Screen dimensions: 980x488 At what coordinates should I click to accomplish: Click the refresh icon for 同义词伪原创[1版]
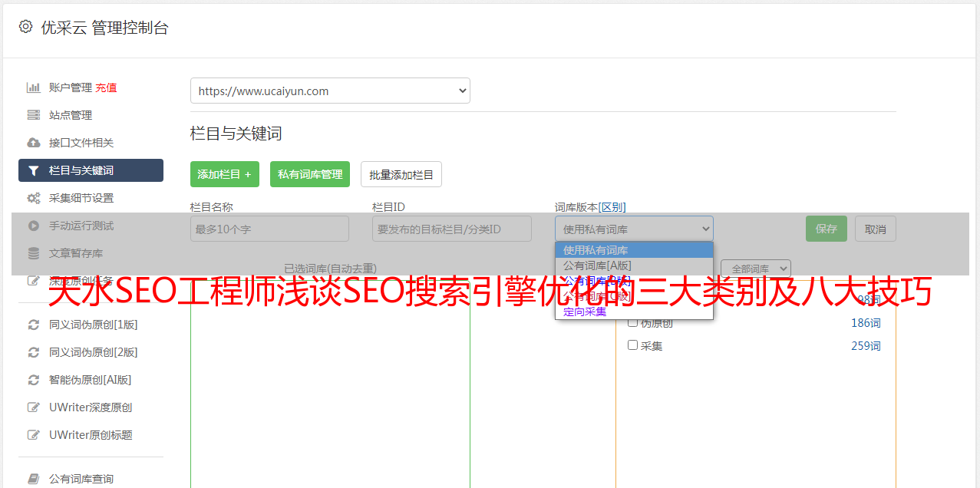pos(33,325)
